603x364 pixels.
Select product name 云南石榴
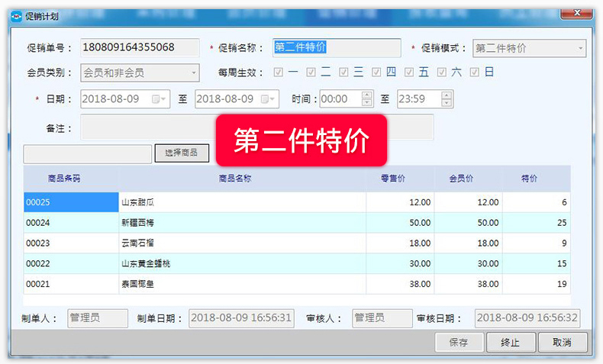click(x=242, y=243)
